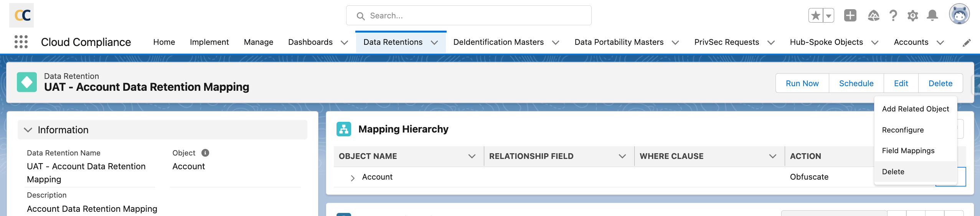Viewport: 980px width, 216px height.
Task: Open the Setup gear icon
Action: point(912,16)
